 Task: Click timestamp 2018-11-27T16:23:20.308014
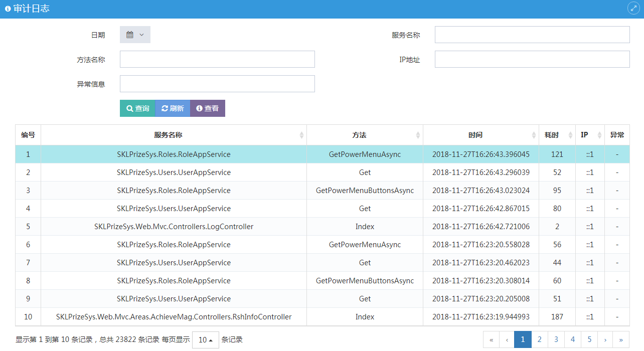tap(481, 281)
